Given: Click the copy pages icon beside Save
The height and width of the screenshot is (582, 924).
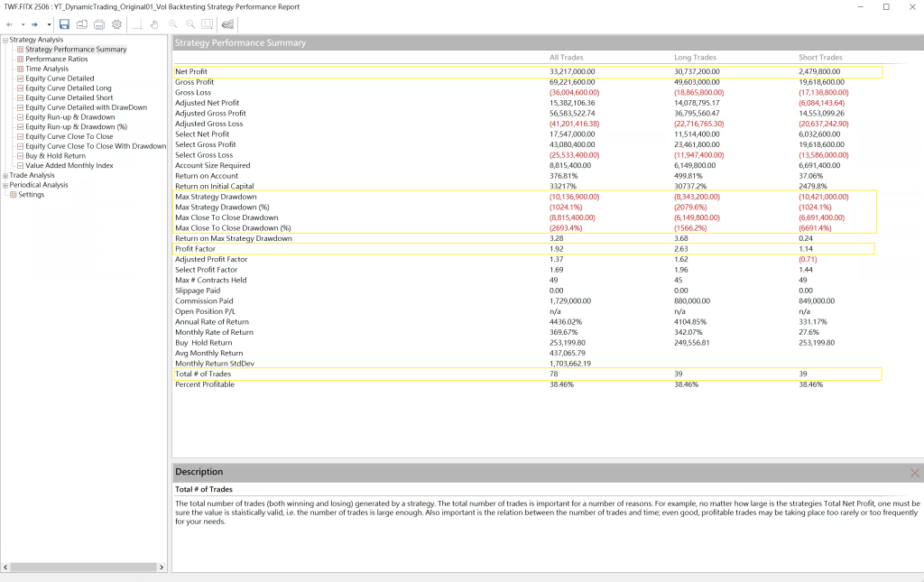Looking at the screenshot, I should coord(82,24).
